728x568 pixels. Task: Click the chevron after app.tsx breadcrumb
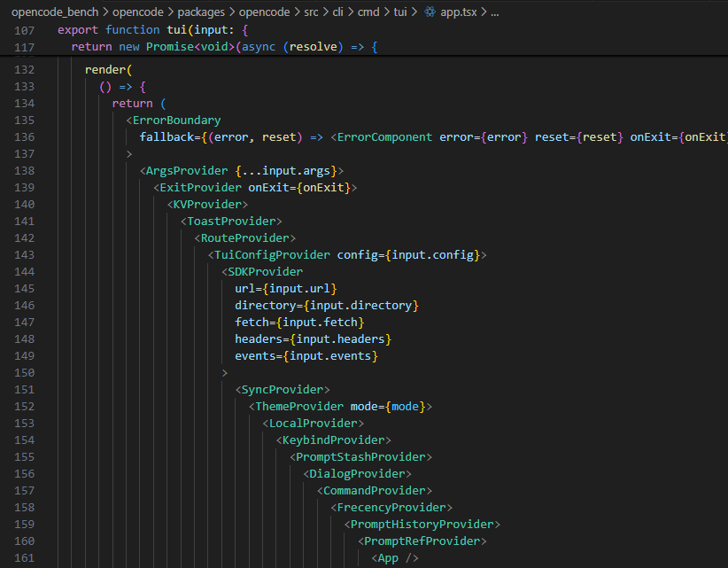484,12
